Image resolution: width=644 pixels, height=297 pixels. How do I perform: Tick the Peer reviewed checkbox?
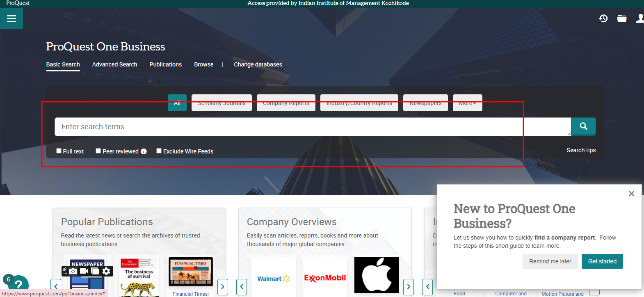point(98,151)
